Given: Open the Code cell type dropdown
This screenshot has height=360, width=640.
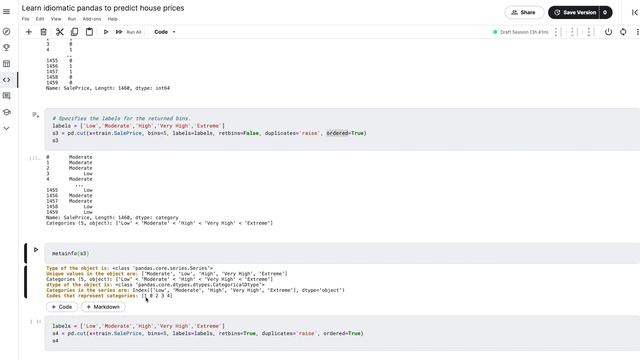Looking at the screenshot, I should pyautogui.click(x=165, y=32).
